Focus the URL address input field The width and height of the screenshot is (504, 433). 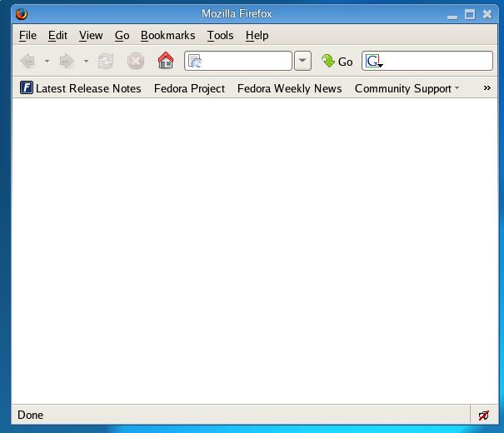point(238,61)
